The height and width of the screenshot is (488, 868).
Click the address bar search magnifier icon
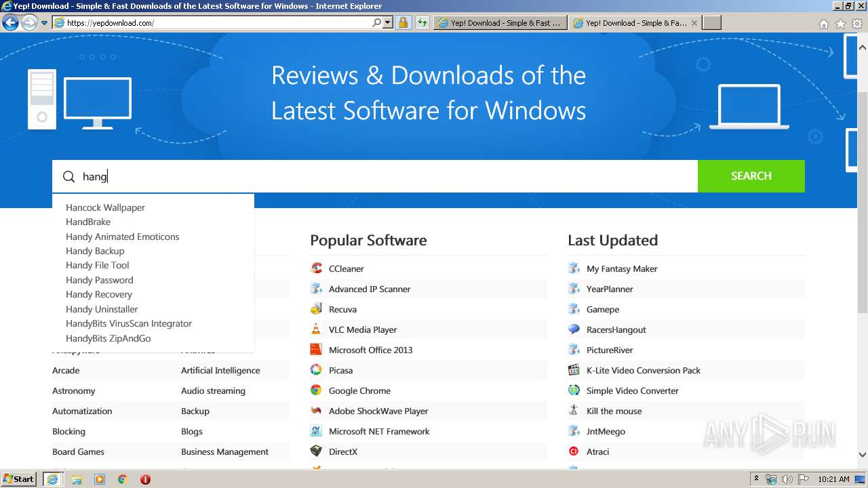[x=376, y=22]
